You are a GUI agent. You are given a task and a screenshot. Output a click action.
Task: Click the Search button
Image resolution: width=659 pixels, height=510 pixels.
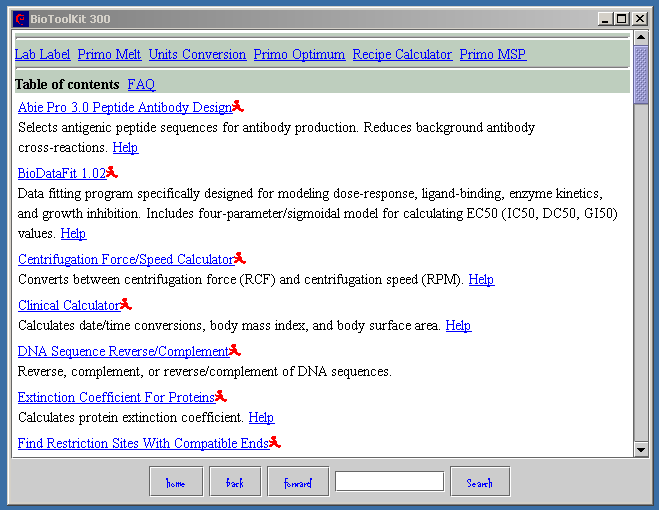(x=480, y=481)
